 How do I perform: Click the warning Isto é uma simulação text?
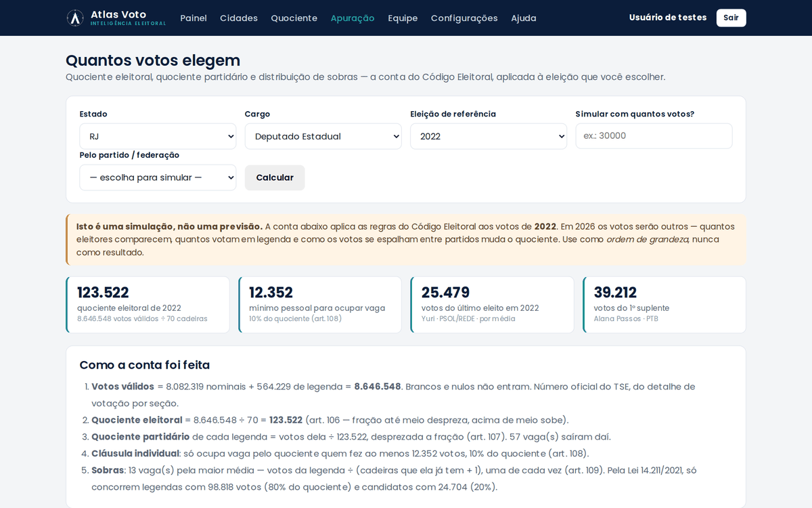coord(170,227)
